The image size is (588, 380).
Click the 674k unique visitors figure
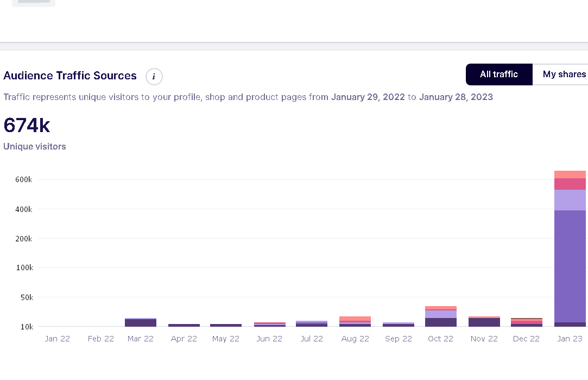tap(27, 125)
